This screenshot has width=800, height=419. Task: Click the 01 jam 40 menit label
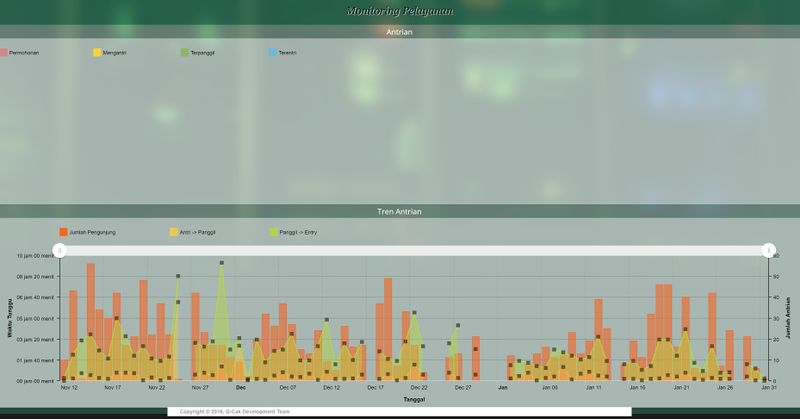tap(35, 360)
